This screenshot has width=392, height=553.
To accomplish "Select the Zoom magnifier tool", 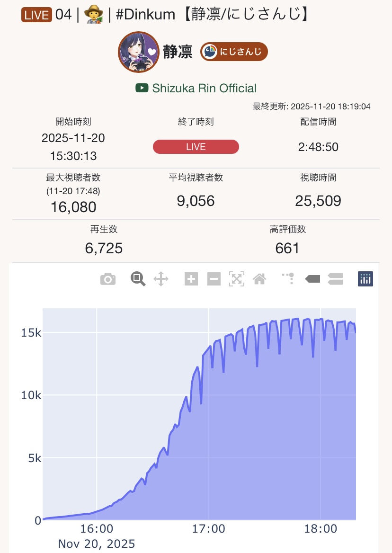I will [138, 279].
